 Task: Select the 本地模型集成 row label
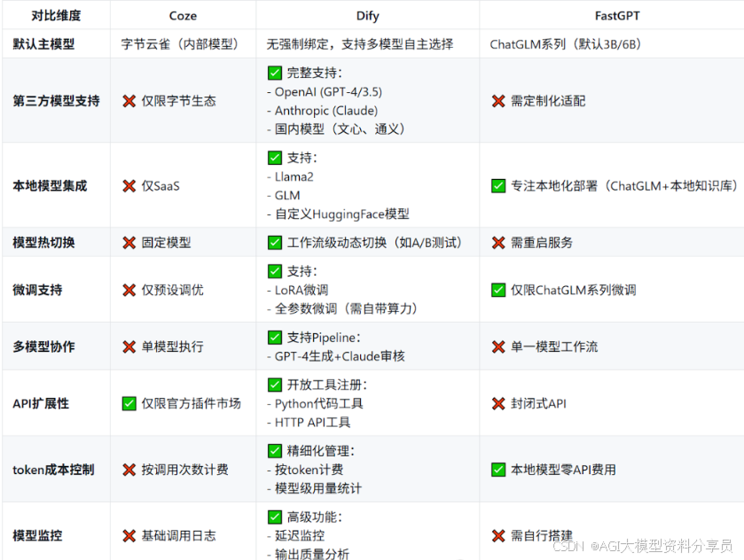click(50, 186)
